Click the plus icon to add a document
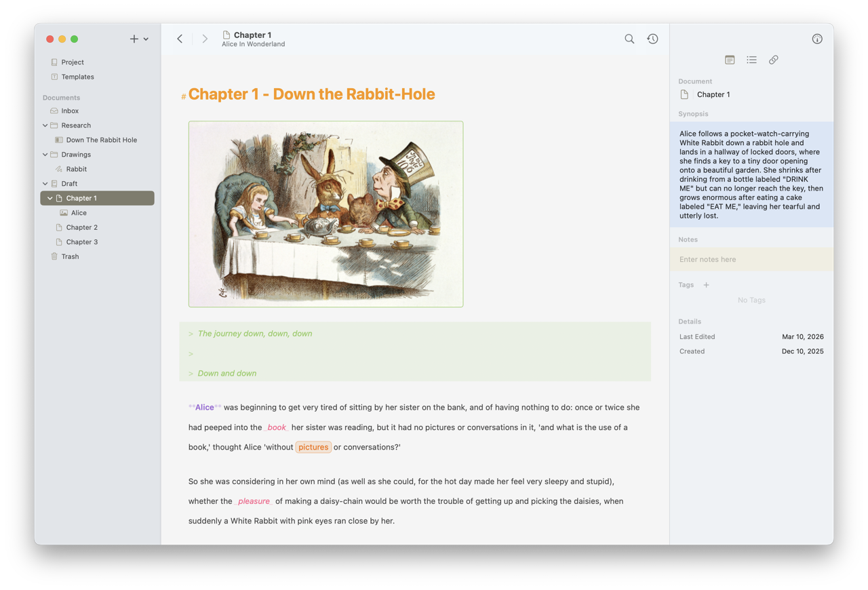This screenshot has width=868, height=590. click(134, 39)
